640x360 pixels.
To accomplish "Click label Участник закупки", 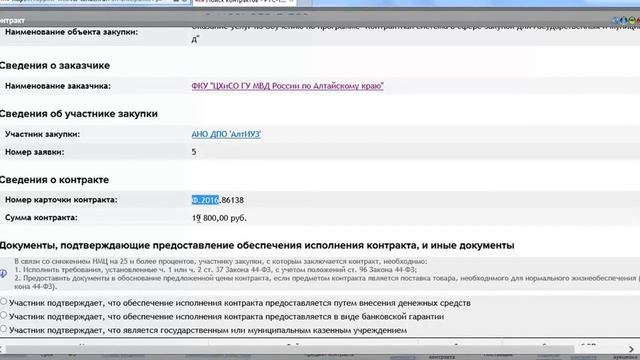I will coord(42,134).
